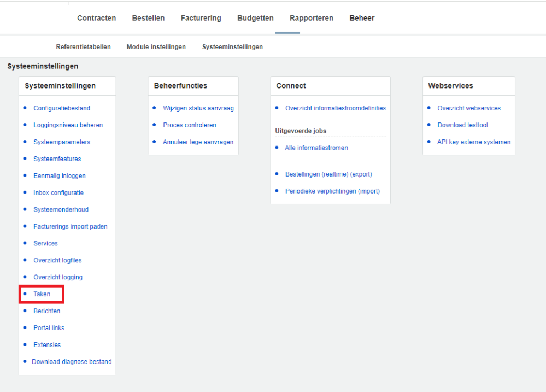This screenshot has height=392, width=546.
Task: Open the Budgetten menu
Action: click(x=255, y=18)
